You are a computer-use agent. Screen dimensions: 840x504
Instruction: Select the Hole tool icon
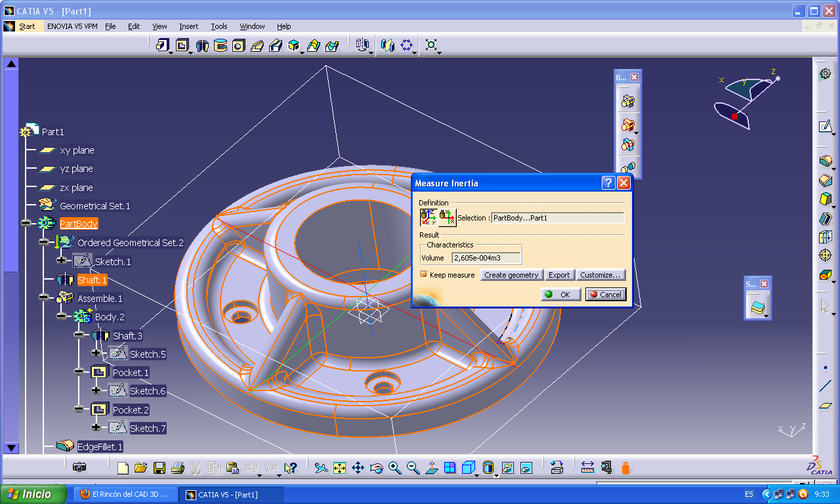(239, 45)
